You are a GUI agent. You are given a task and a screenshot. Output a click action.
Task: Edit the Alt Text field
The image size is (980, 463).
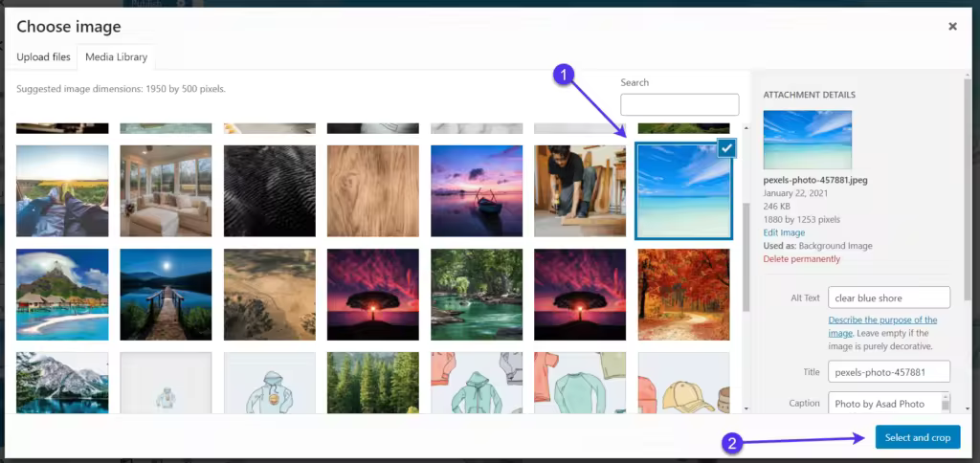889,298
